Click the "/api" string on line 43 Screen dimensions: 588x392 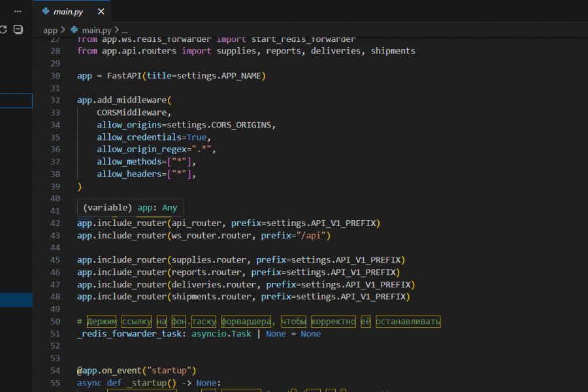coord(311,236)
